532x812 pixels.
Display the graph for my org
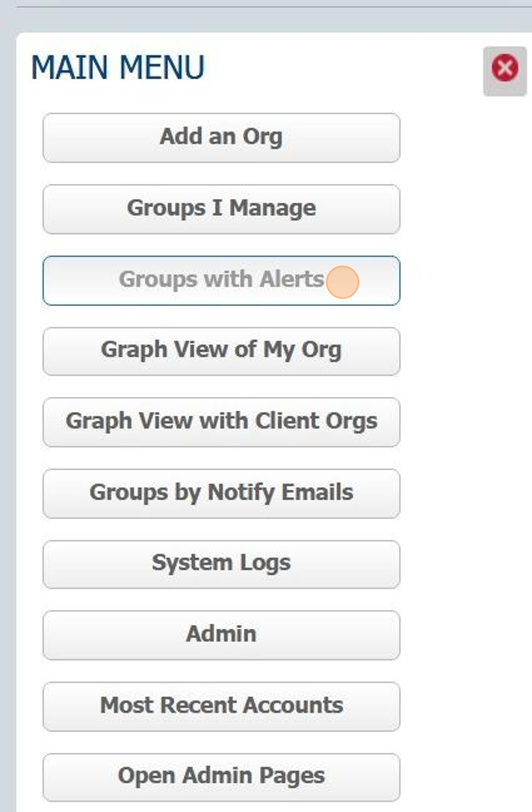coord(221,351)
